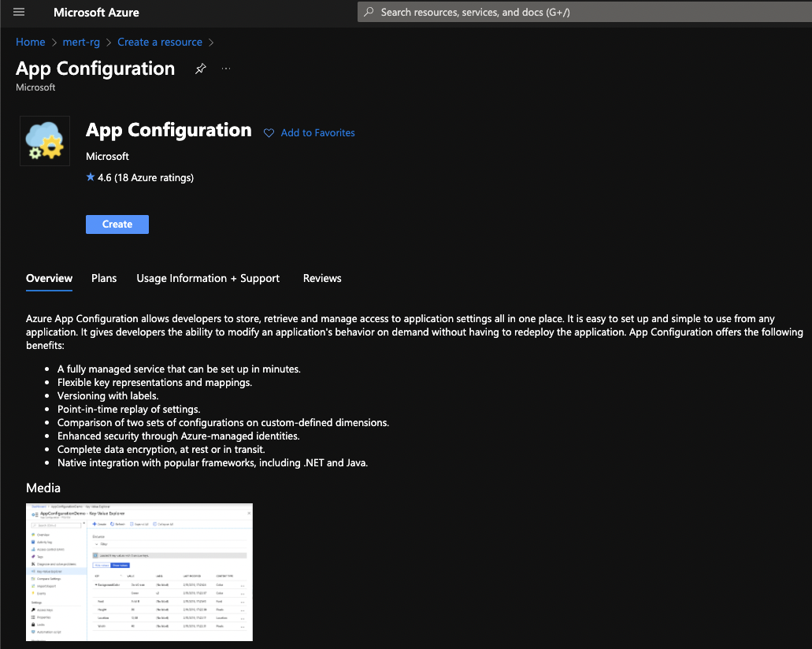Viewport: 812px width, 649px height.
Task: Click the search magnifier icon
Action: tap(369, 12)
